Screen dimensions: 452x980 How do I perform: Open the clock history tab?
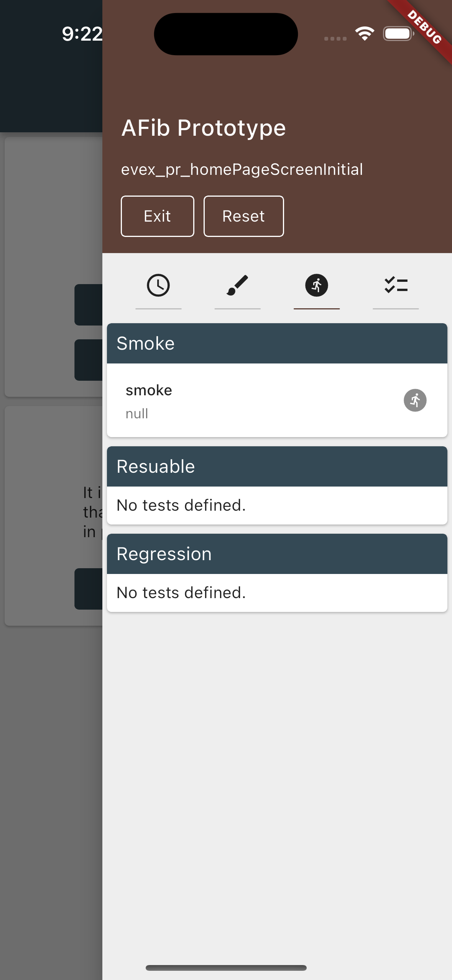(158, 286)
